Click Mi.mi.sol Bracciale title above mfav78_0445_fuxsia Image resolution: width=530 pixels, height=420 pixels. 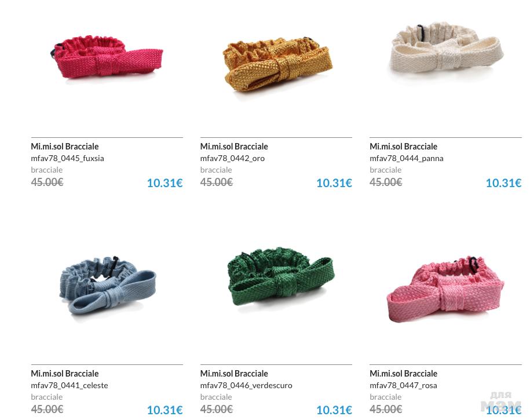(x=64, y=147)
